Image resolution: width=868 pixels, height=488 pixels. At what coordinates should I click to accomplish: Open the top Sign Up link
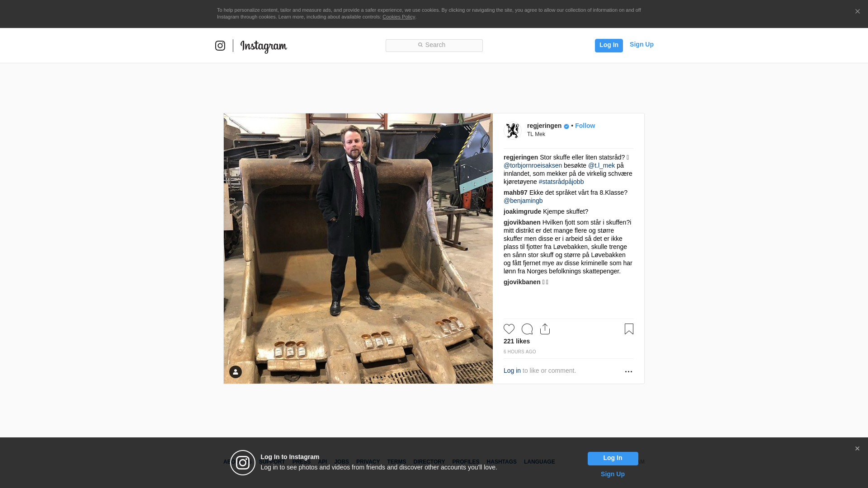pos(642,44)
